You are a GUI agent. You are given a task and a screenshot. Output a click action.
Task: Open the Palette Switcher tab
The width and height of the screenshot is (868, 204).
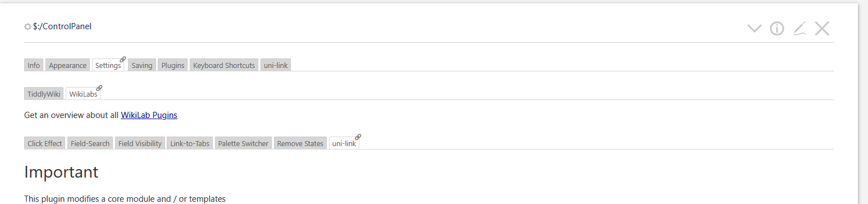coord(243,143)
